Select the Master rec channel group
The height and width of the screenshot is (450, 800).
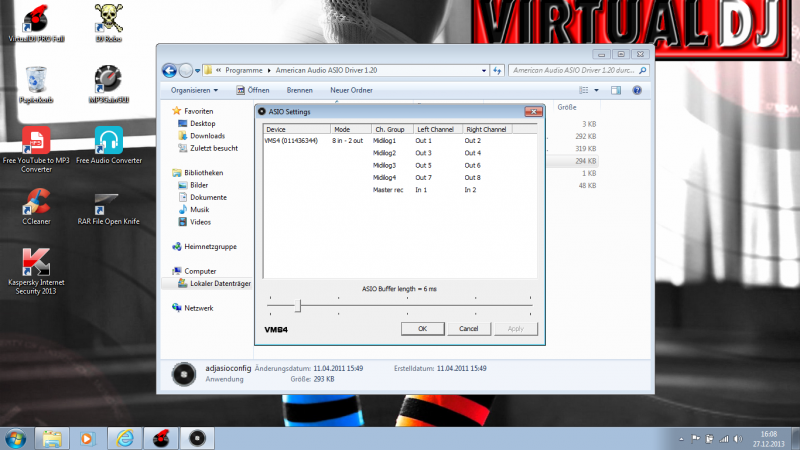[388, 190]
